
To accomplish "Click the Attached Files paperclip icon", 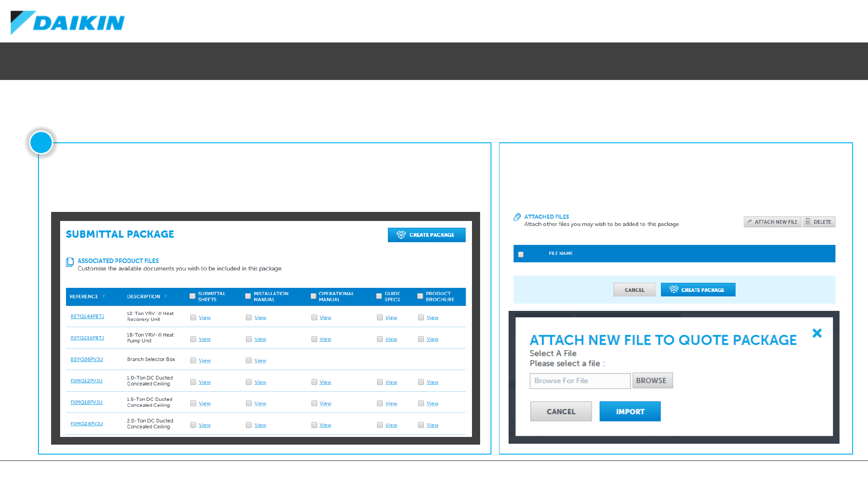I will (x=517, y=217).
